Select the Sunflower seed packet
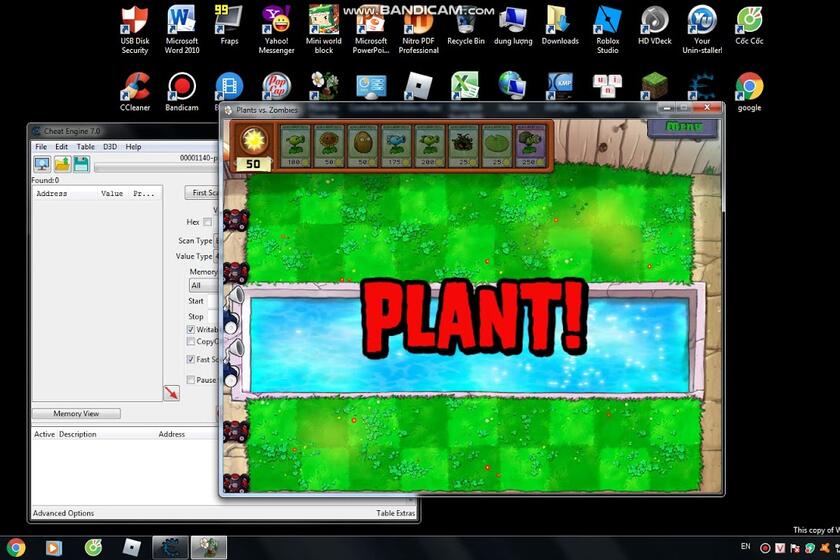840x560 pixels. 328,146
